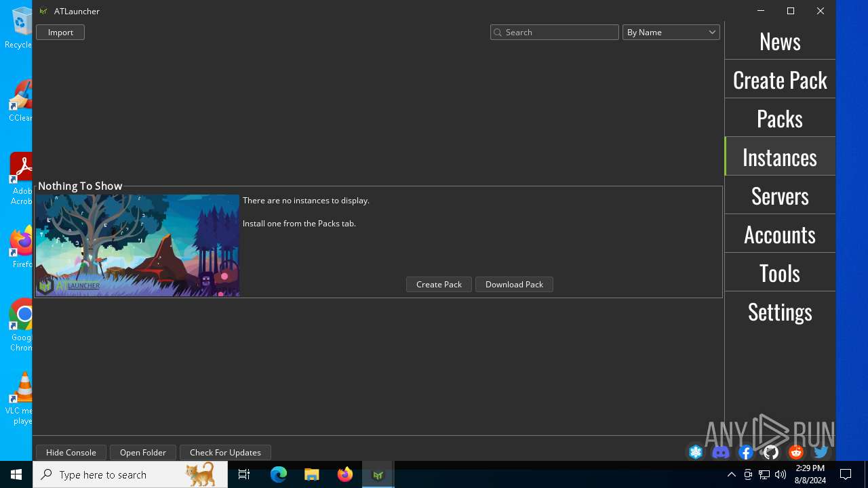Switch to the Create Pack tab

tap(780, 79)
